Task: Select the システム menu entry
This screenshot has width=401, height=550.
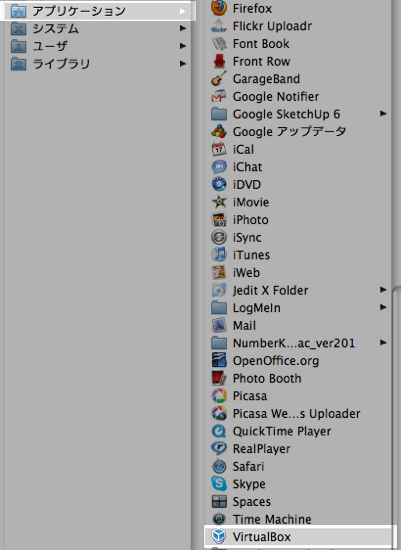Action: click(98, 28)
